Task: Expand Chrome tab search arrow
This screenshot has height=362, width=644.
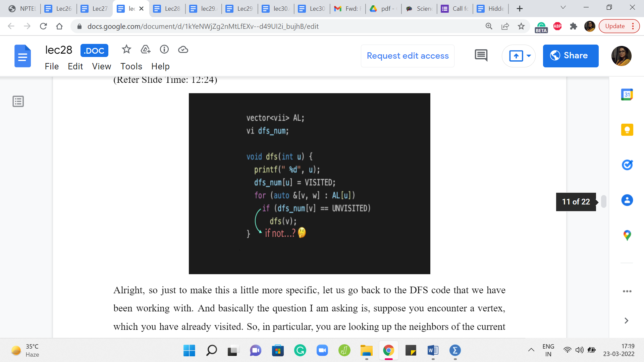Action: click(x=563, y=8)
